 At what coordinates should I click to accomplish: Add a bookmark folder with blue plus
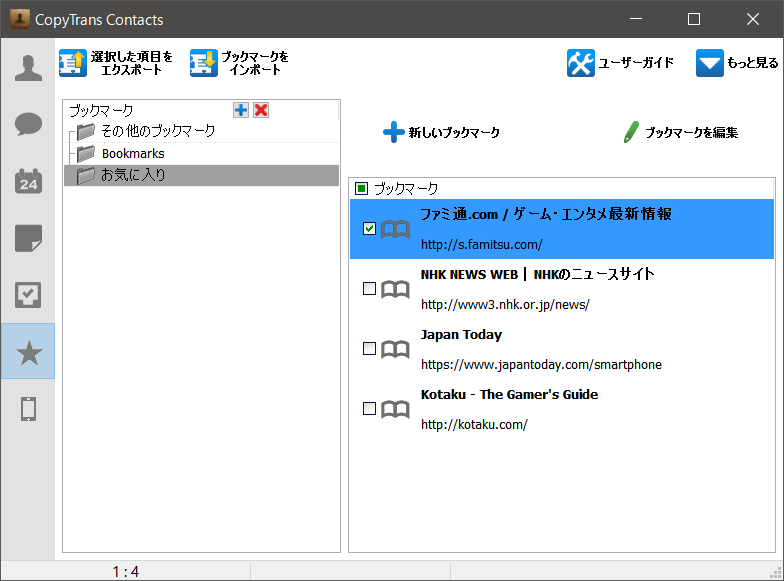pyautogui.click(x=241, y=110)
